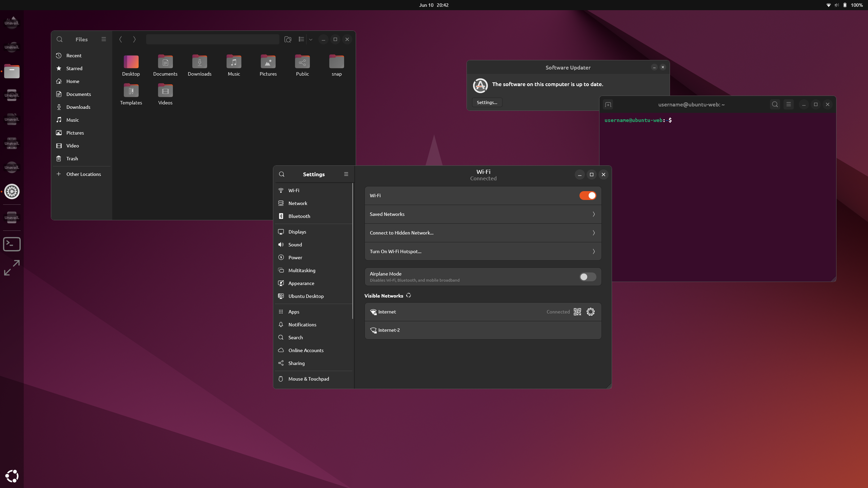Viewport: 868px width, 488px height.
Task: Open the Settings hamburger menu
Action: [346, 174]
